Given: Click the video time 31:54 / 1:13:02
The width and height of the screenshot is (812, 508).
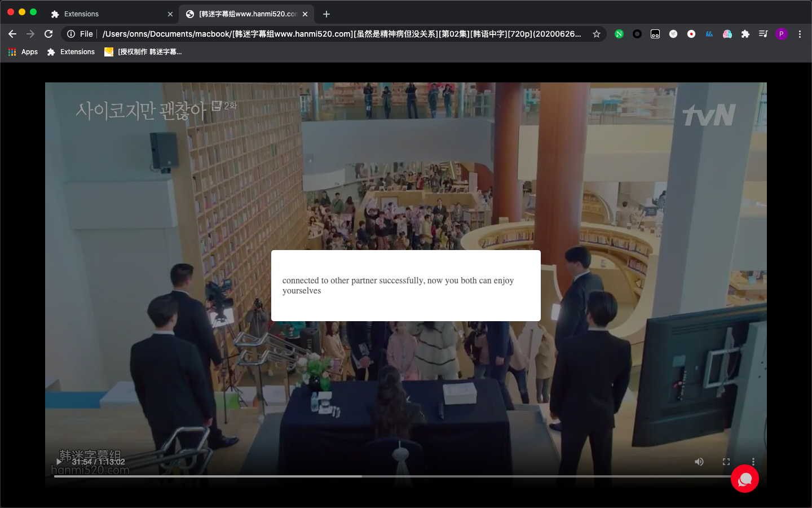Looking at the screenshot, I should 99,462.
